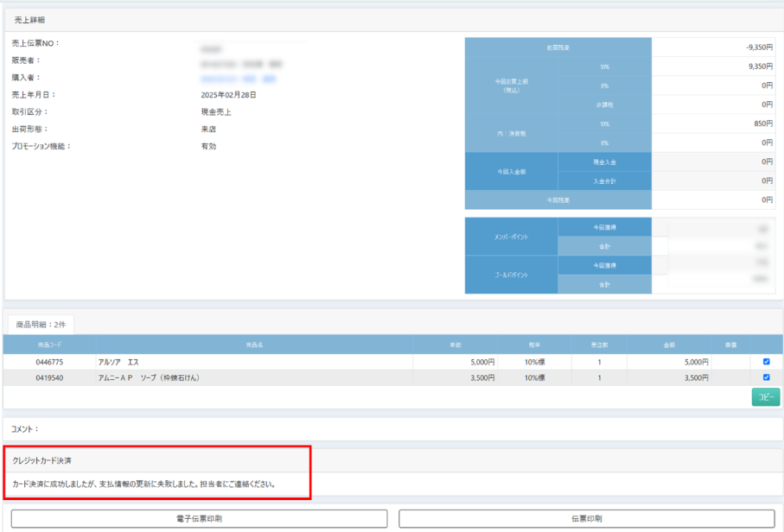Viewport: 784px width, 532px height.
Task: Select product code 0446775 cell
Action: (x=48, y=362)
